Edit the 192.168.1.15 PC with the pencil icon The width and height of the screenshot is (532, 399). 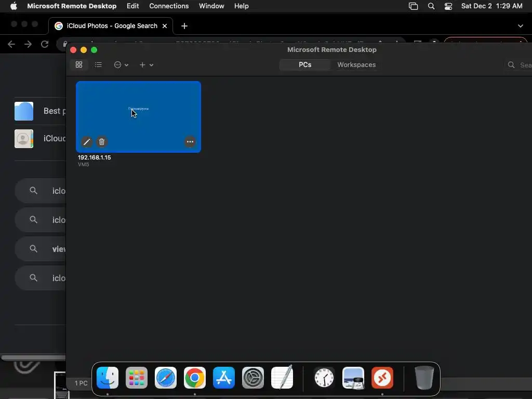coord(87,142)
